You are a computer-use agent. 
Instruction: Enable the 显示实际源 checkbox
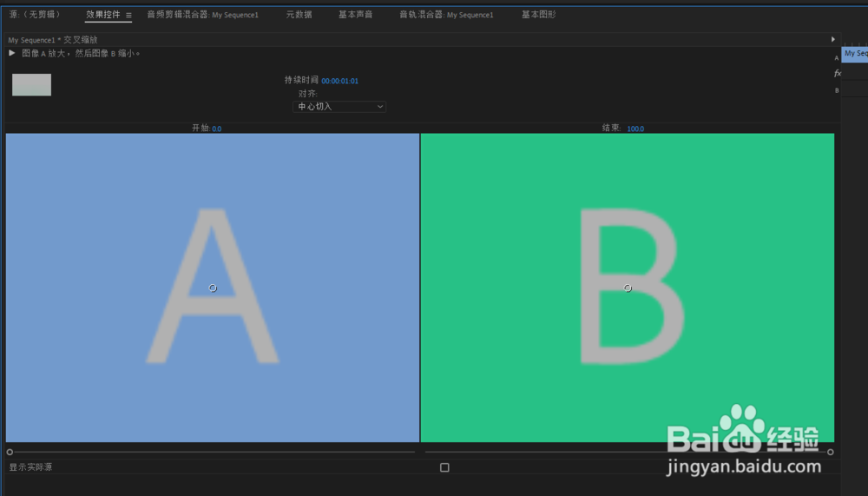pyautogui.click(x=444, y=467)
